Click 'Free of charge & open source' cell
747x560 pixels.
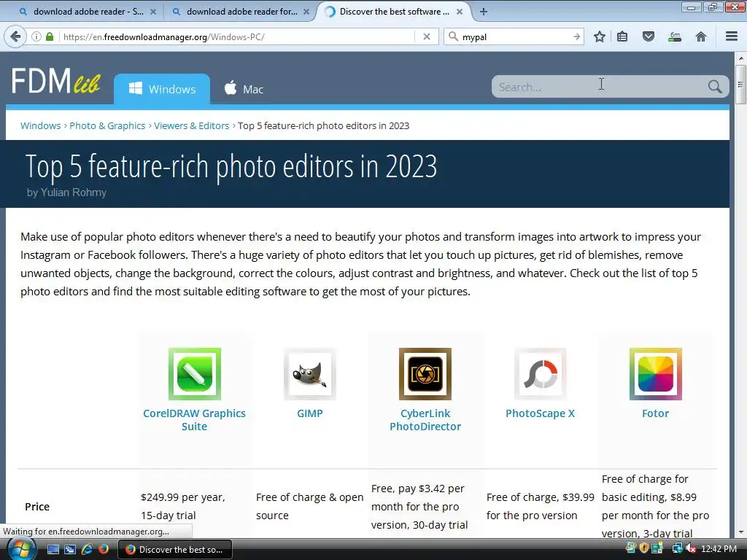[x=309, y=506]
